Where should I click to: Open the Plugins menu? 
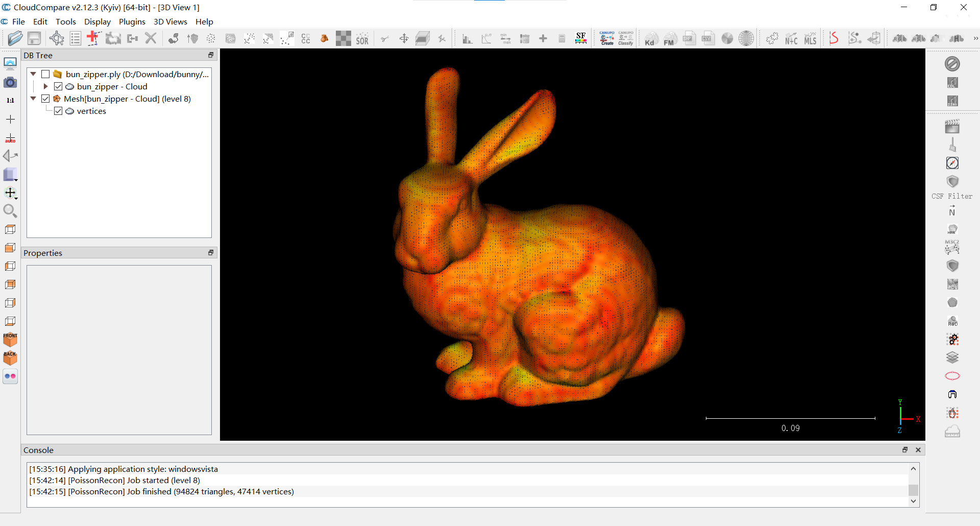pyautogui.click(x=132, y=21)
